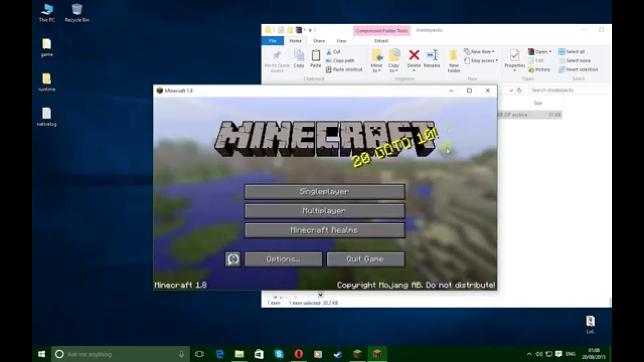Open the volume control in system tray
The width and height of the screenshot is (644, 362).
pyautogui.click(x=540, y=354)
